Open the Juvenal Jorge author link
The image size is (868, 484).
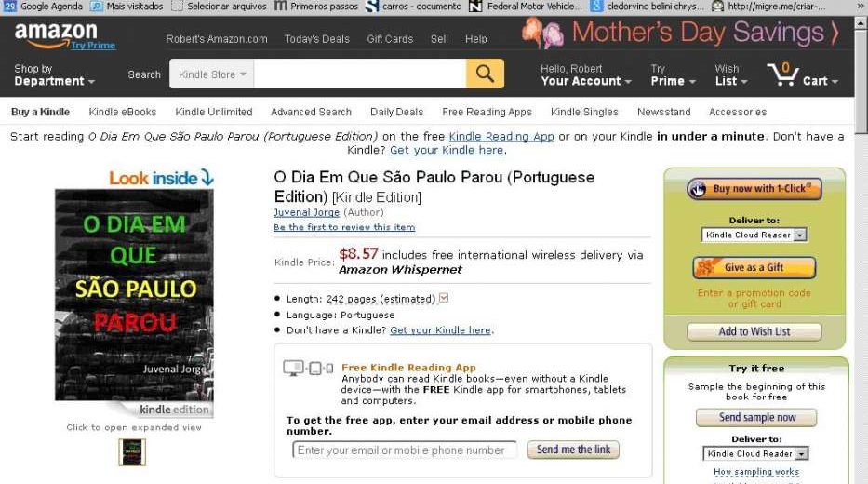306,212
